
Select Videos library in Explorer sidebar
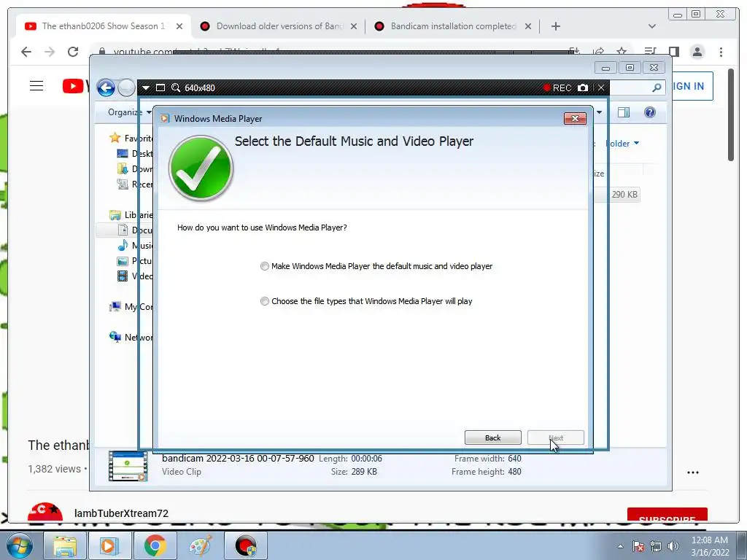point(135,276)
